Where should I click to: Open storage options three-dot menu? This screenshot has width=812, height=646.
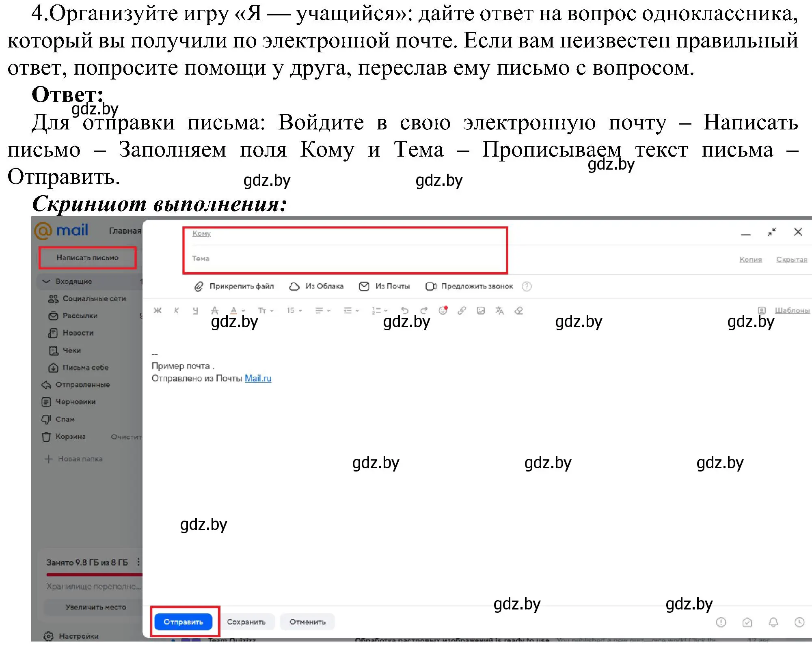[x=138, y=562]
